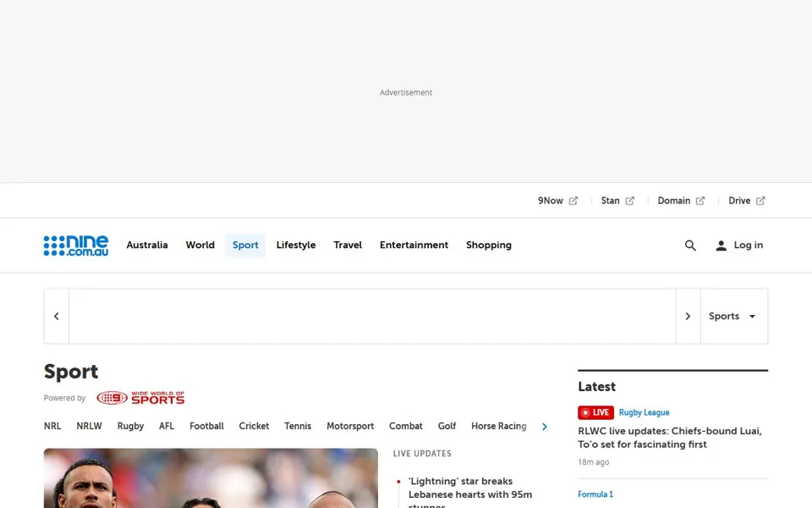Open the Lifestyle section
The width and height of the screenshot is (812, 508).
click(x=296, y=246)
